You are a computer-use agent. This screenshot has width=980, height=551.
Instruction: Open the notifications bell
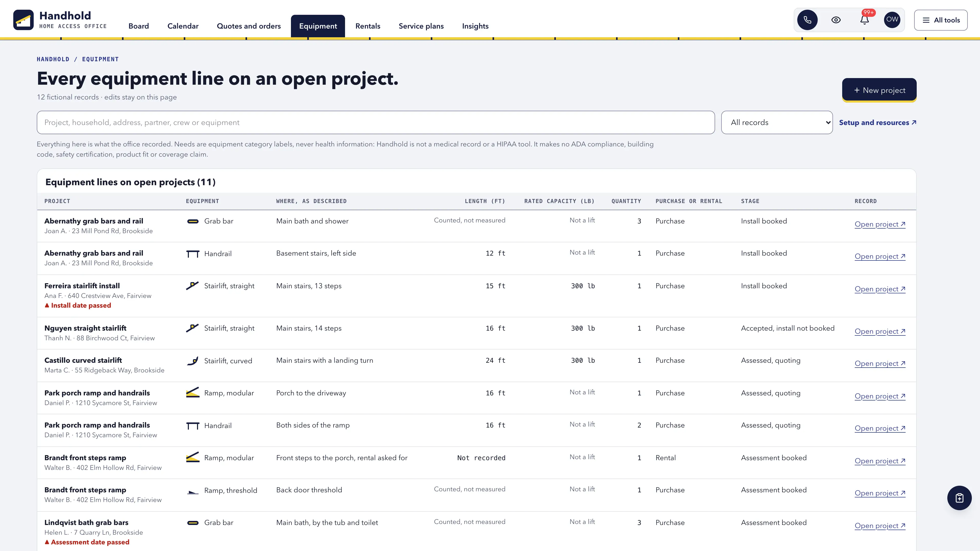coord(864,20)
